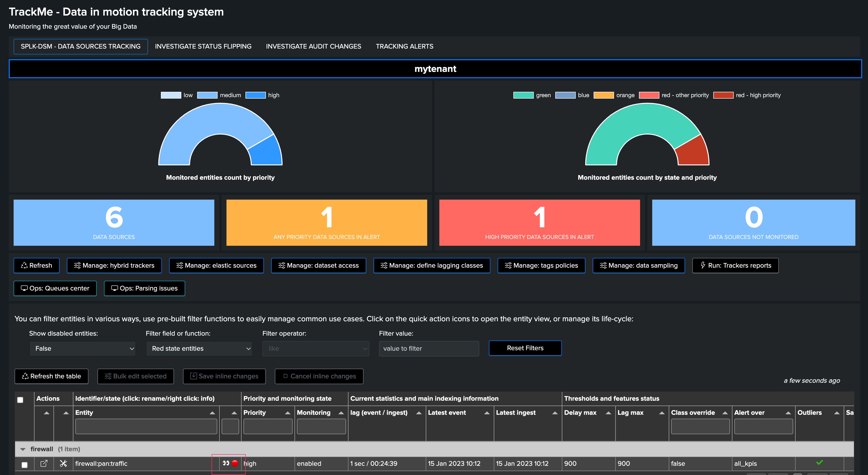Switch to SPLK-DSM - Data Sources Tracking tab

pyautogui.click(x=80, y=46)
